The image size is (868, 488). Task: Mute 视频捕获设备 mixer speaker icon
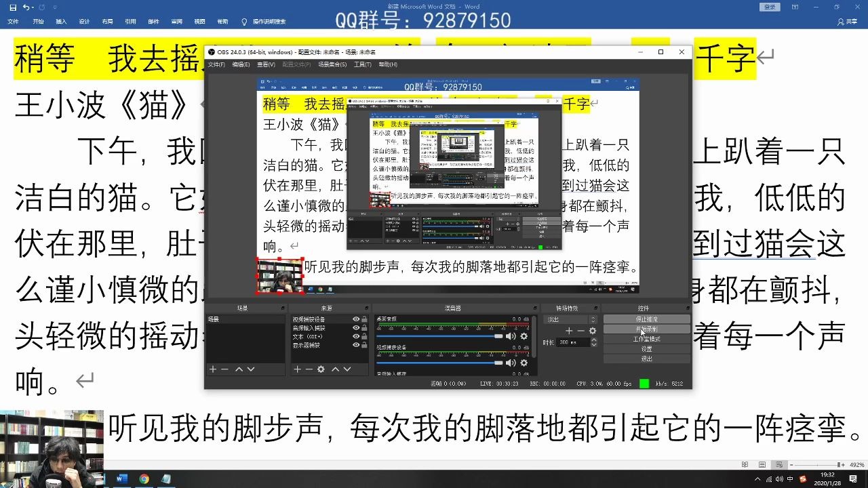511,363
